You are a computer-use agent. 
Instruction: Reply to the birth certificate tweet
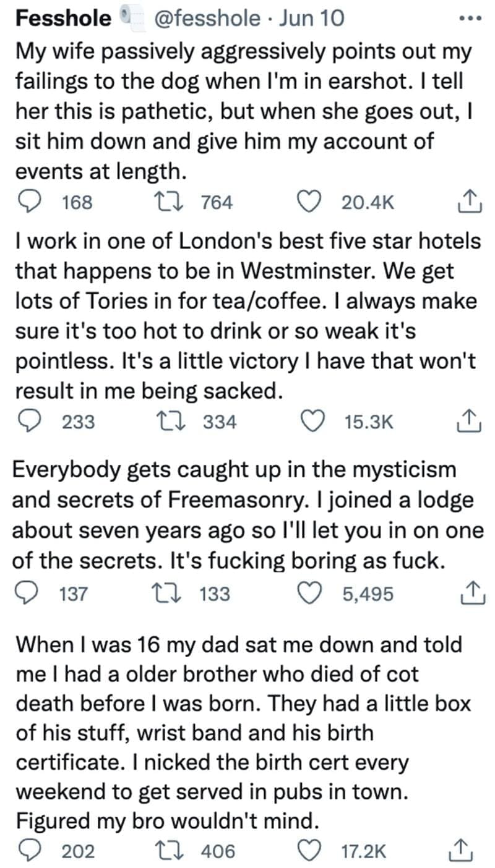(27, 851)
